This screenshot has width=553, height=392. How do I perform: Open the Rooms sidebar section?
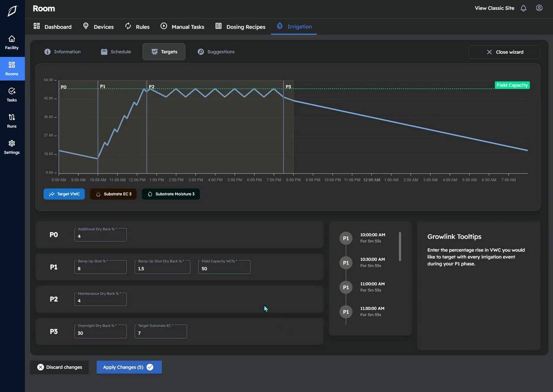tap(12, 69)
